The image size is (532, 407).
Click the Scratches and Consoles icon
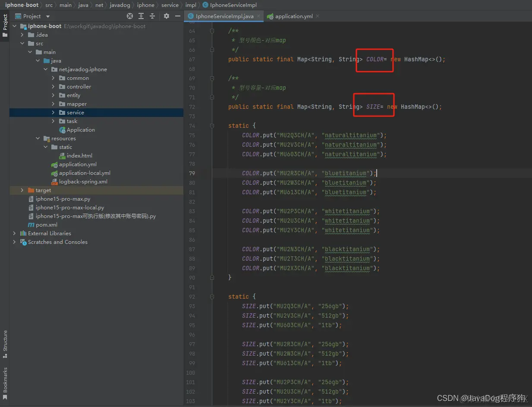[x=23, y=242]
